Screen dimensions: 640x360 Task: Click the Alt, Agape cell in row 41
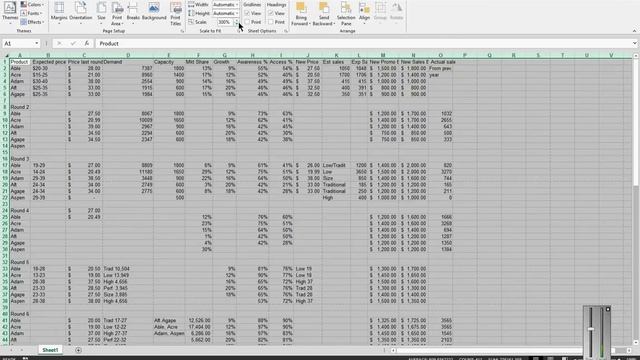click(x=169, y=320)
